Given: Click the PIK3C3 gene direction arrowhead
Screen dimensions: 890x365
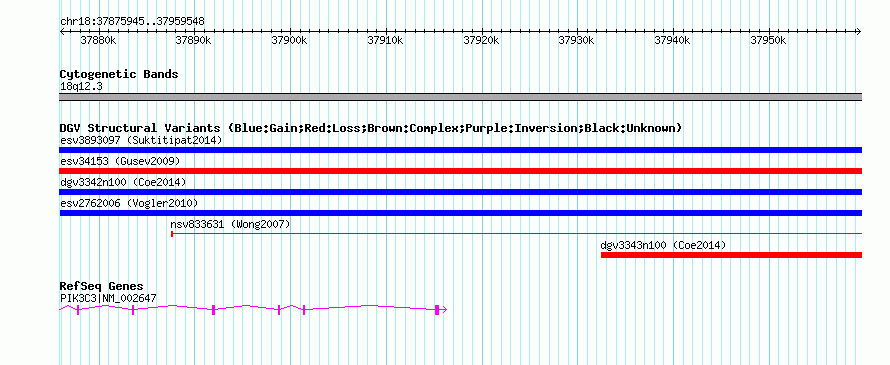Looking at the screenshot, I should click(444, 309).
